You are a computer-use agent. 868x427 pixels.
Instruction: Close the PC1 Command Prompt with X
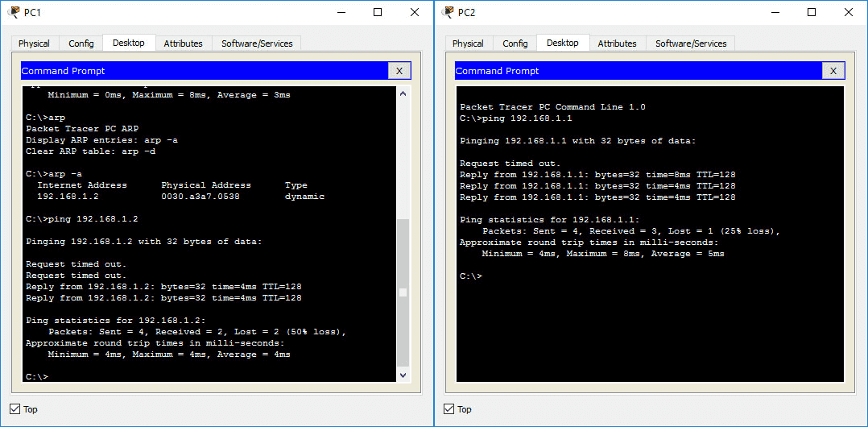[399, 71]
